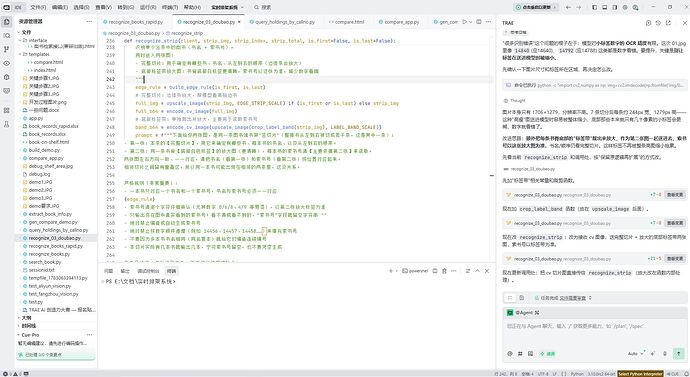Open search_book.py in the file tree
Image resolution: width=690 pixels, height=377 pixels.
pos(45,262)
